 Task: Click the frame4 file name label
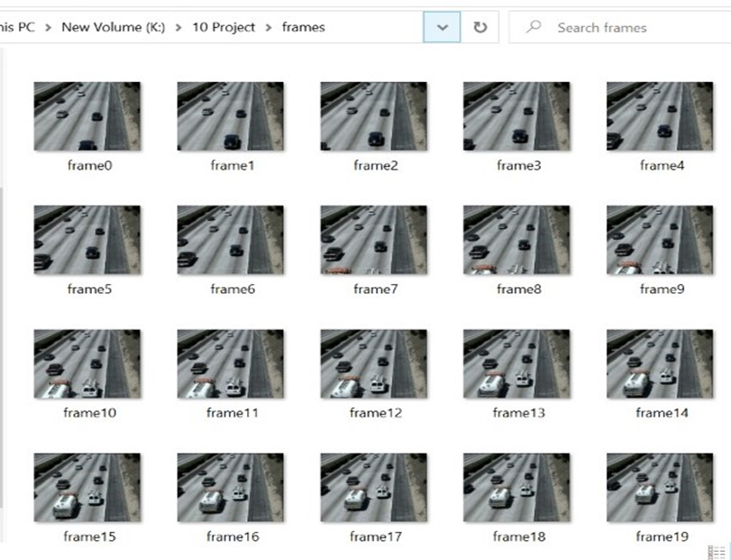click(662, 166)
